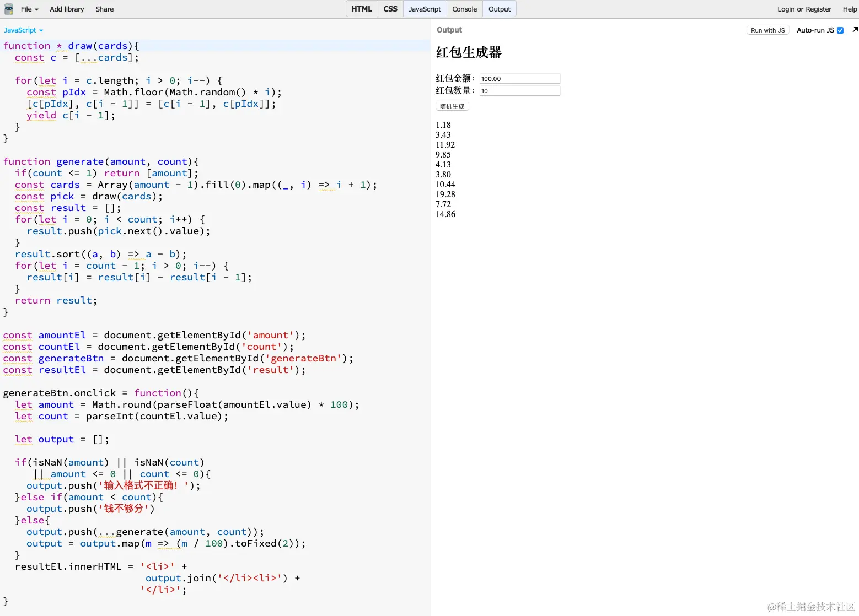859x616 pixels.
Task: Place cursor on 'result.push(pick.next().value);' line
Action: click(x=119, y=231)
